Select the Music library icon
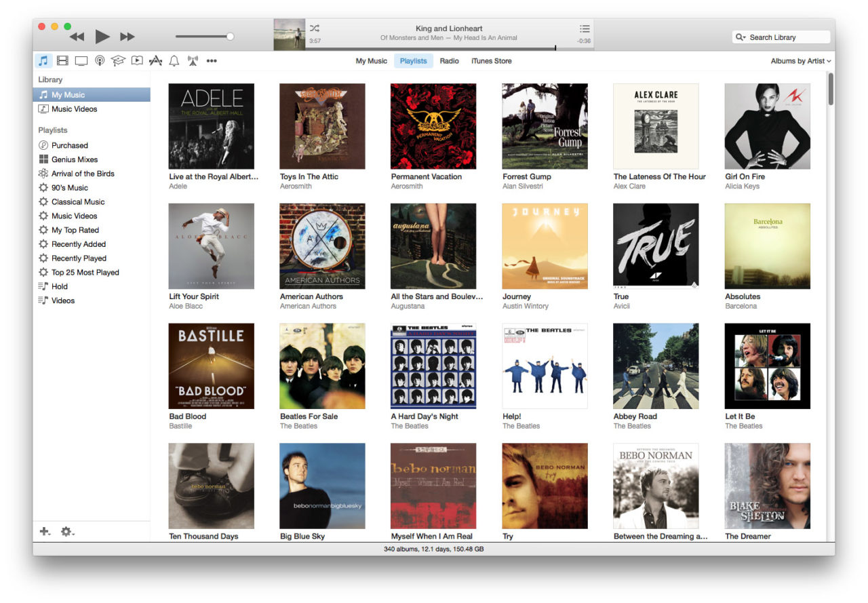The width and height of the screenshot is (868, 603). 43,60
